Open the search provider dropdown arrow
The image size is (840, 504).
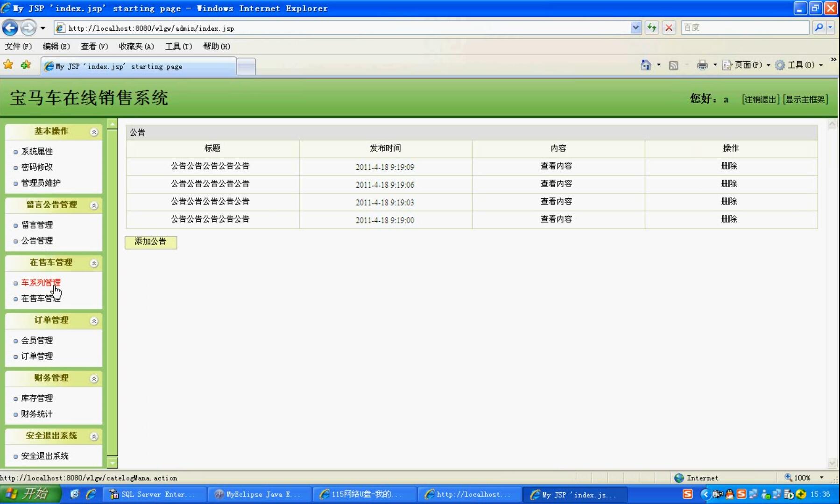(830, 28)
